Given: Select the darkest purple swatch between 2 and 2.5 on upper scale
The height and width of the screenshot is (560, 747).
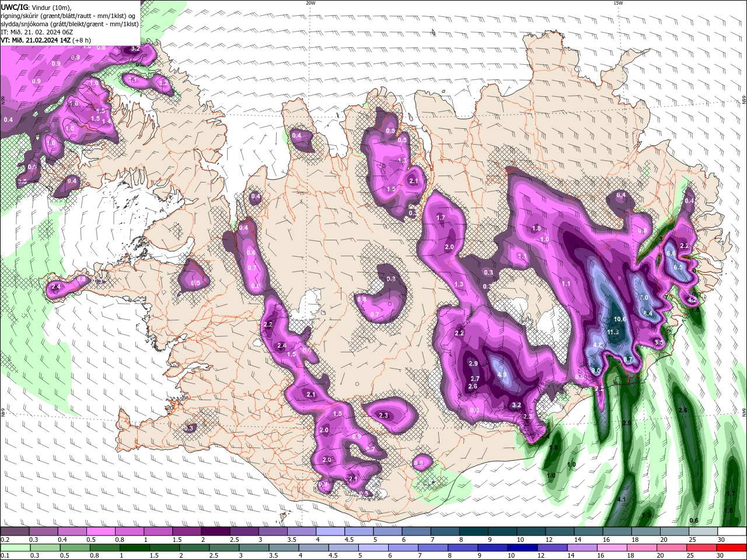Looking at the screenshot, I should (x=215, y=532).
